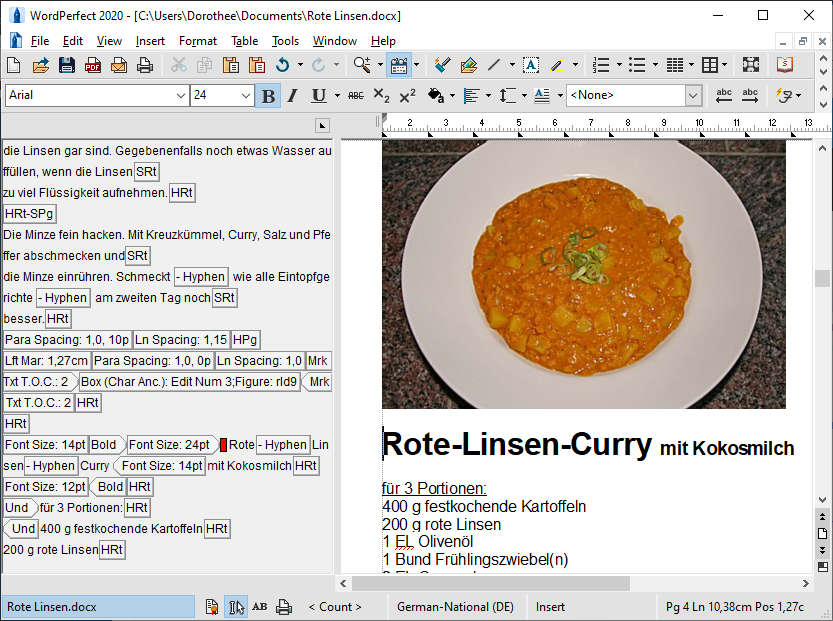Click the yellow highlight color tool
This screenshot has width=833, height=621.
[557, 66]
